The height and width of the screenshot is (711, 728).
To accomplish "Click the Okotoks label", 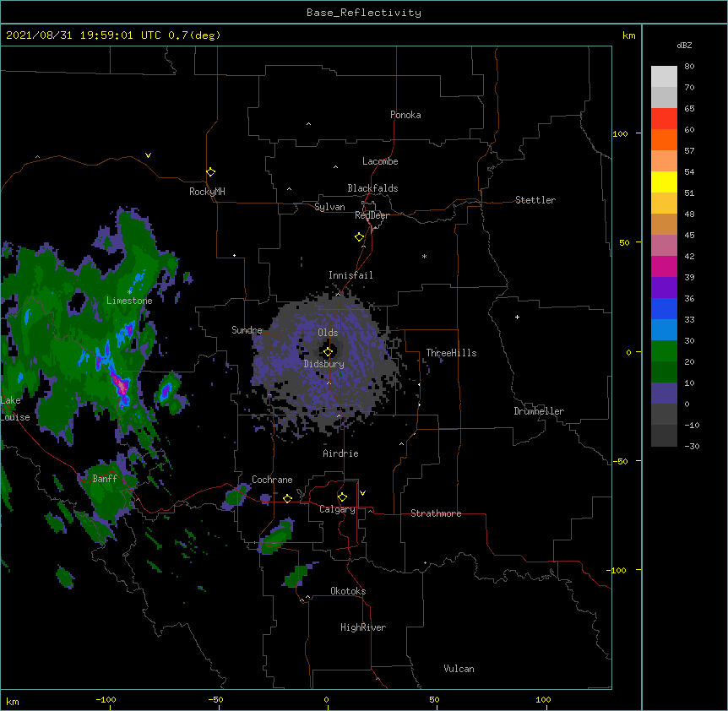I will point(348,591).
